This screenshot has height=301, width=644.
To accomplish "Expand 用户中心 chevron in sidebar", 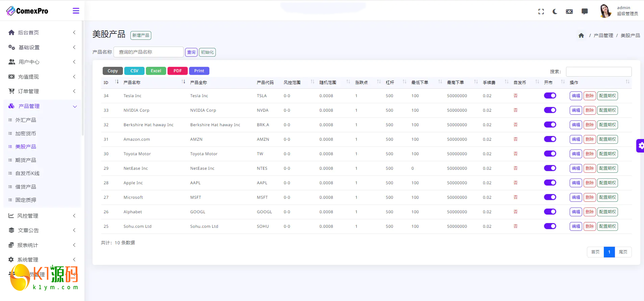I will (74, 62).
